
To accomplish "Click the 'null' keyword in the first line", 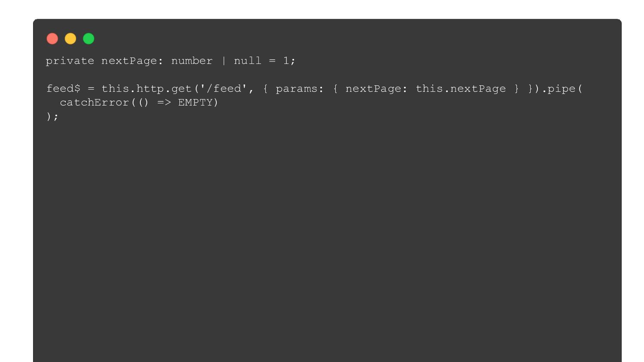I will 248,61.
